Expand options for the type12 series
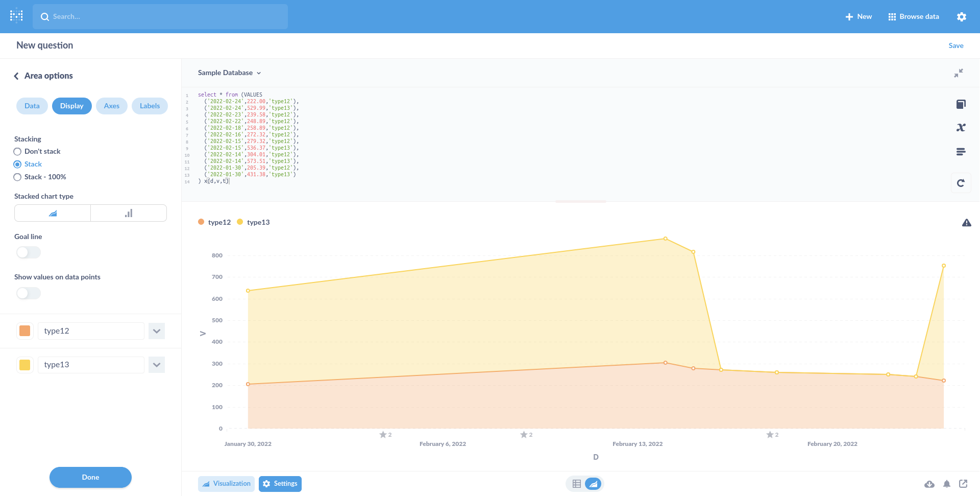The width and height of the screenshot is (980, 496). [157, 331]
